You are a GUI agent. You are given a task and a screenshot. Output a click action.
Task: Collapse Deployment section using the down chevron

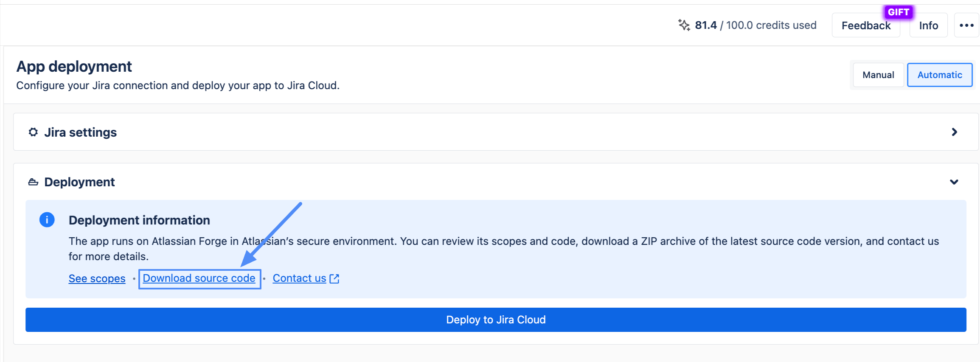(954, 182)
